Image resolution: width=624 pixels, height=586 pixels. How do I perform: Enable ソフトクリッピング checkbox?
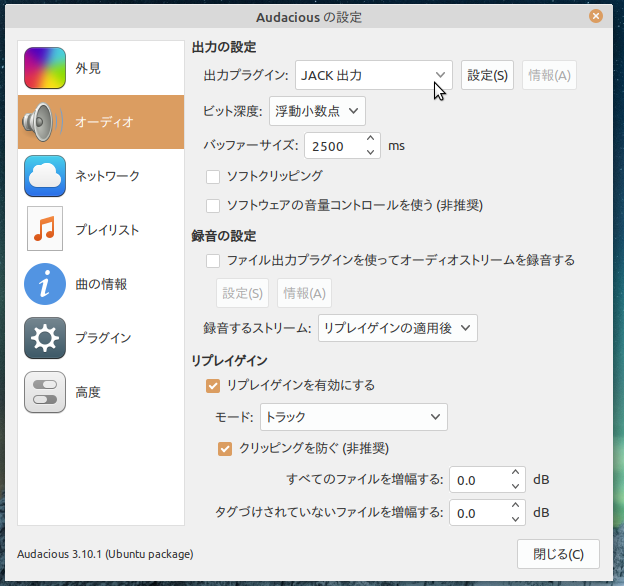[x=213, y=177]
